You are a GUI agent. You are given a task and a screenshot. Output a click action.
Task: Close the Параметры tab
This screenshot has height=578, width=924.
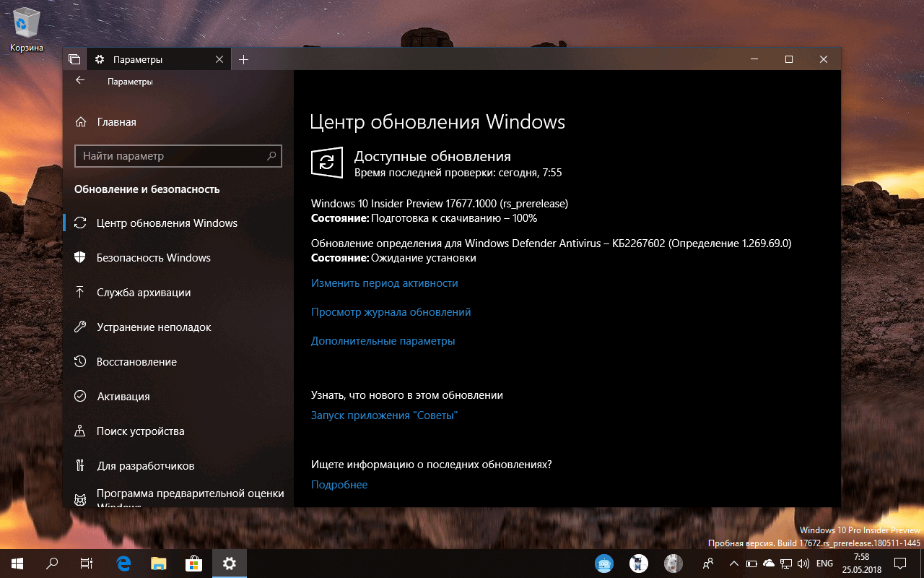point(219,59)
